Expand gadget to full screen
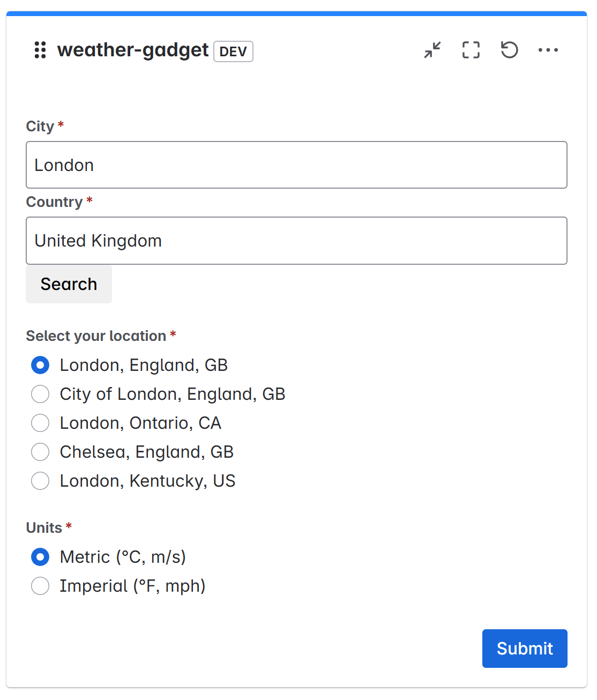The height and width of the screenshot is (700, 597). (471, 50)
